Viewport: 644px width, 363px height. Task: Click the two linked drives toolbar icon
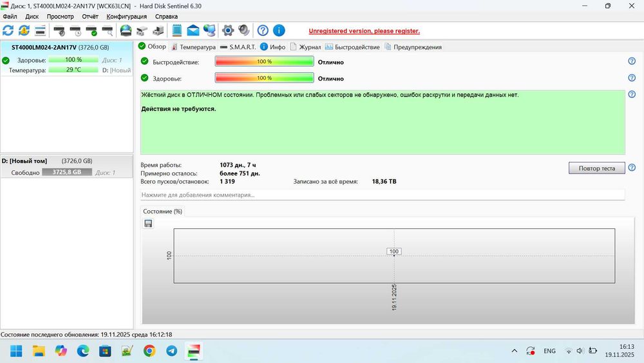(142, 30)
